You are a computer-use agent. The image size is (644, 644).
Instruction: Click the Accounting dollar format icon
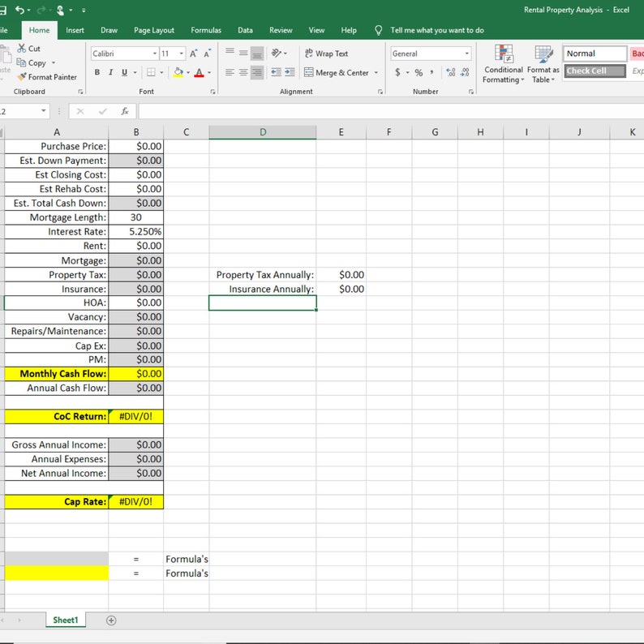pyautogui.click(x=397, y=72)
